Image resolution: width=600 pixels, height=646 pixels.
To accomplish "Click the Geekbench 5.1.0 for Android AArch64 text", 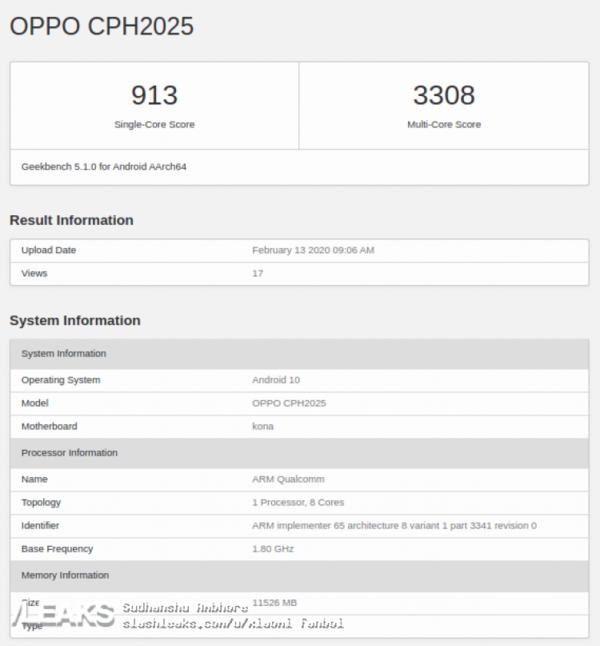I will 104,166.
